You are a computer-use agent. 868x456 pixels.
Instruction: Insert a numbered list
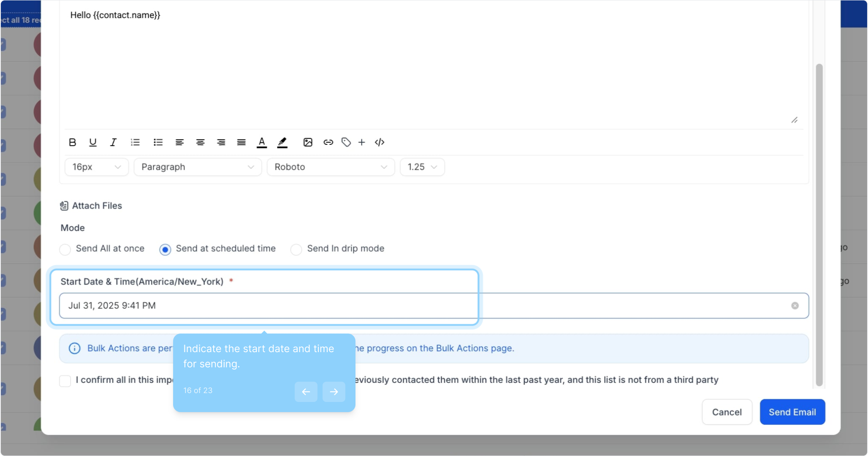[x=135, y=142]
